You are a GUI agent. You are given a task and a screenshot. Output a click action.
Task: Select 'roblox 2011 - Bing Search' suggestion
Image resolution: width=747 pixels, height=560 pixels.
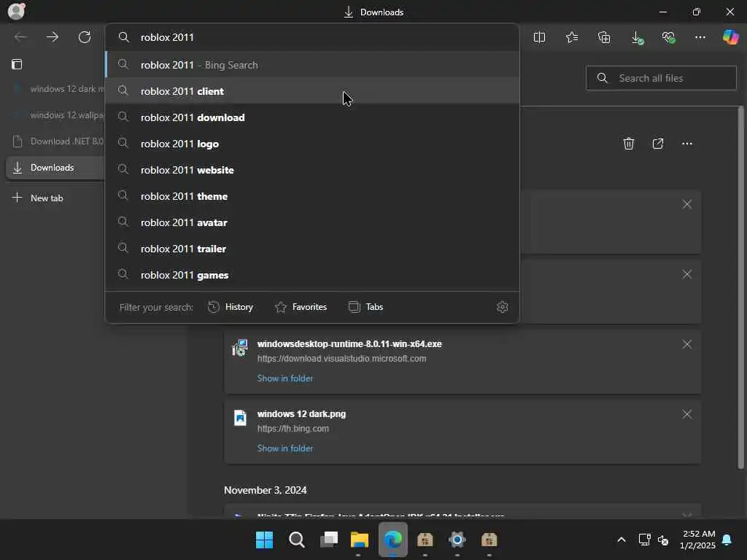click(312, 65)
